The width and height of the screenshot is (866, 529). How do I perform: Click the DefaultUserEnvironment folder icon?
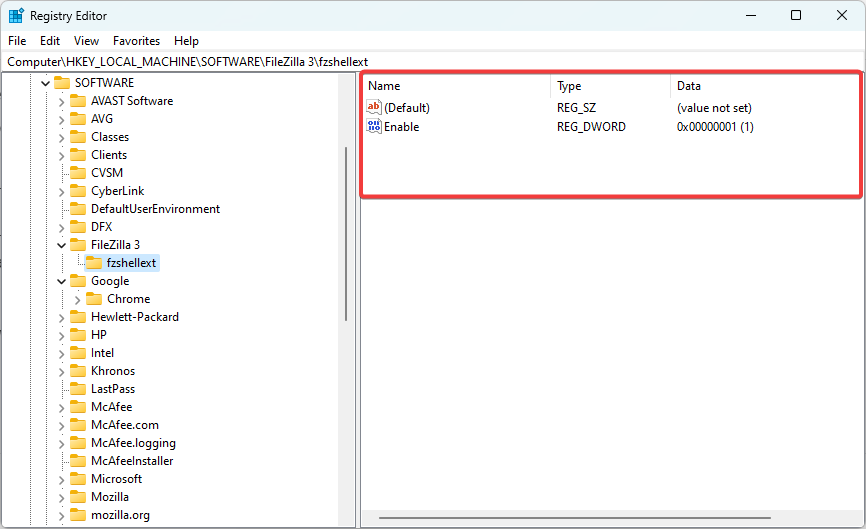click(78, 209)
